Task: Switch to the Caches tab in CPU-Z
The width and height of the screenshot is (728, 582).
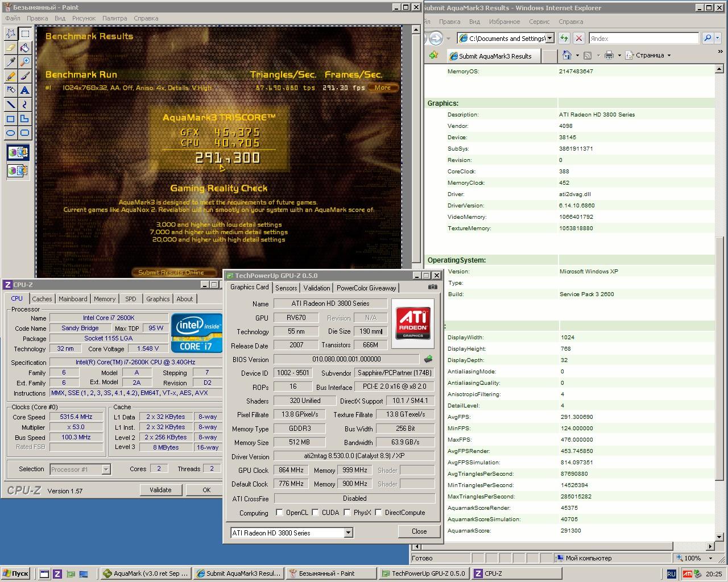Action: (42, 299)
